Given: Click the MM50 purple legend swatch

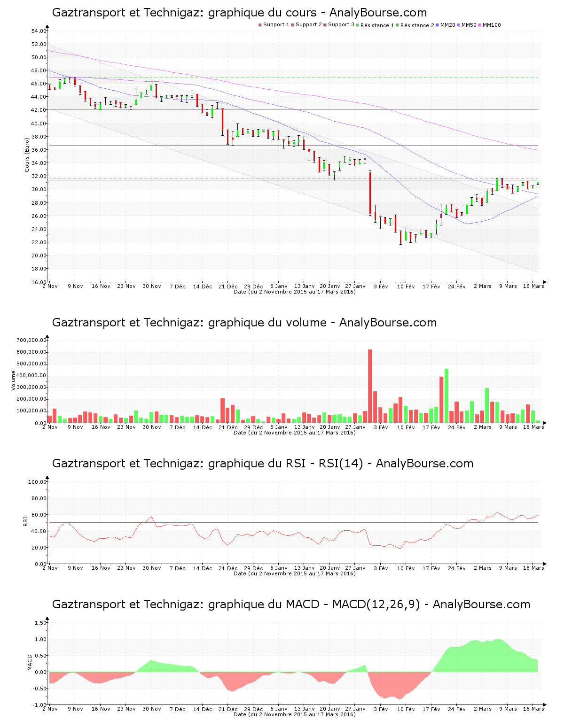Looking at the screenshot, I should [x=459, y=25].
